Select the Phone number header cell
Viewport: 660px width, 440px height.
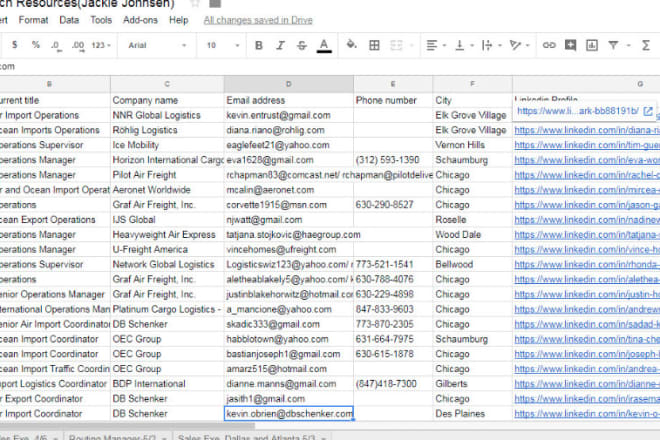(x=393, y=100)
